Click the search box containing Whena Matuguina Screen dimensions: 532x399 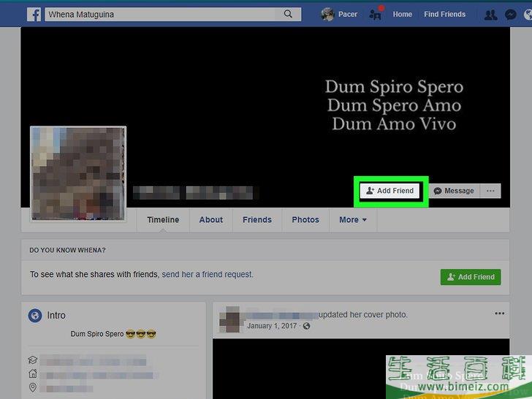click(x=172, y=15)
